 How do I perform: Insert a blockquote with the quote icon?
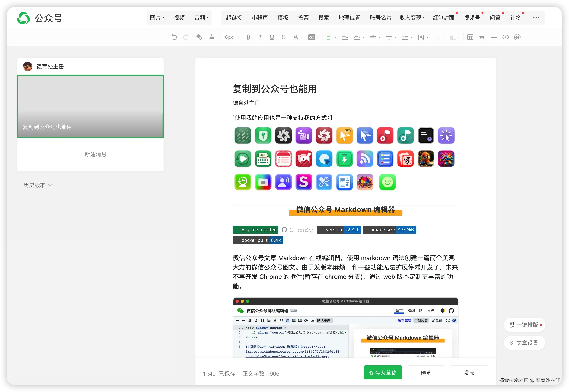pyautogui.click(x=482, y=37)
